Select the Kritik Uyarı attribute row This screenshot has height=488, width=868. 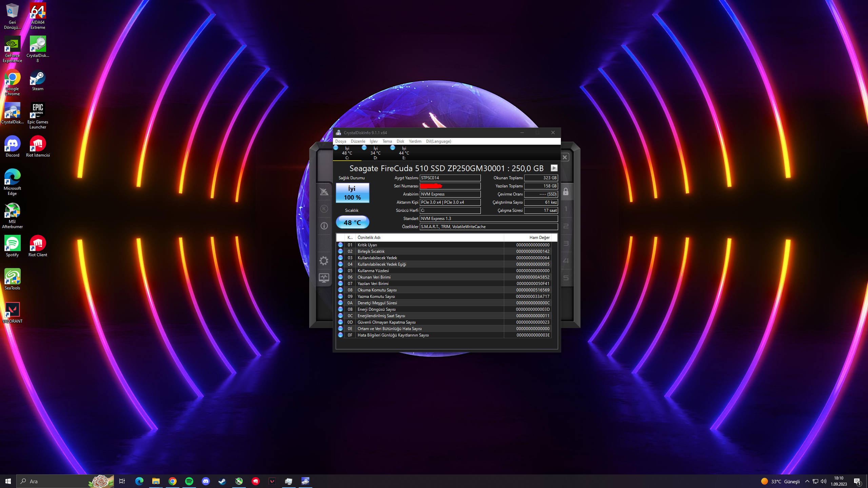(x=444, y=245)
